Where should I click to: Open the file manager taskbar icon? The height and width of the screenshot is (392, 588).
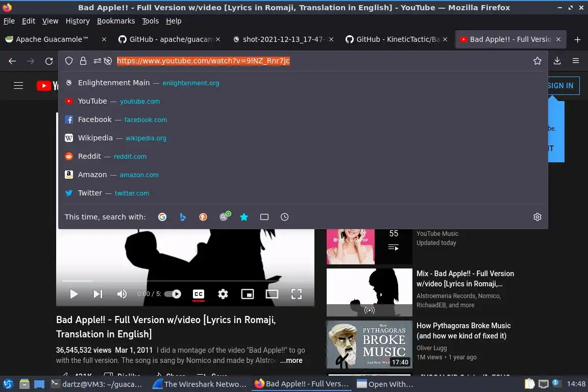24,384
